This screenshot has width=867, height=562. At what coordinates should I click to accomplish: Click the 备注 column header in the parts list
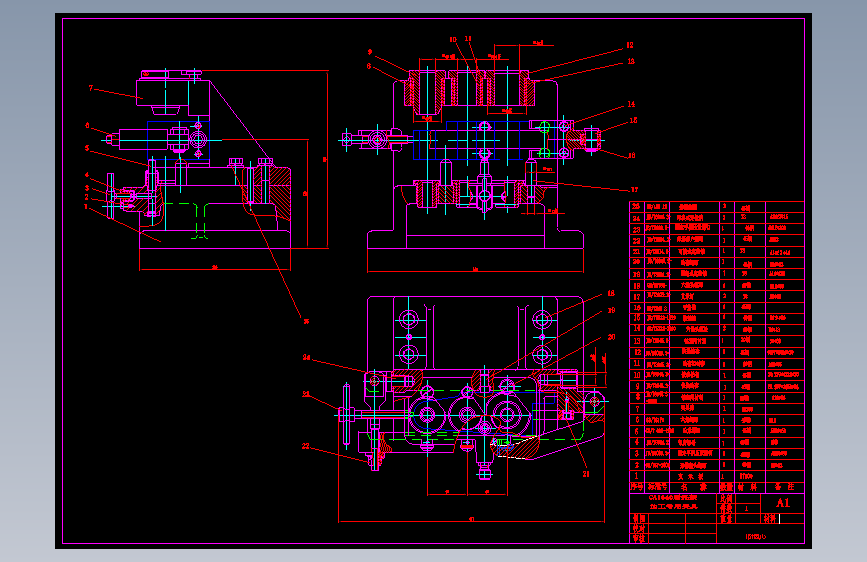tap(784, 487)
